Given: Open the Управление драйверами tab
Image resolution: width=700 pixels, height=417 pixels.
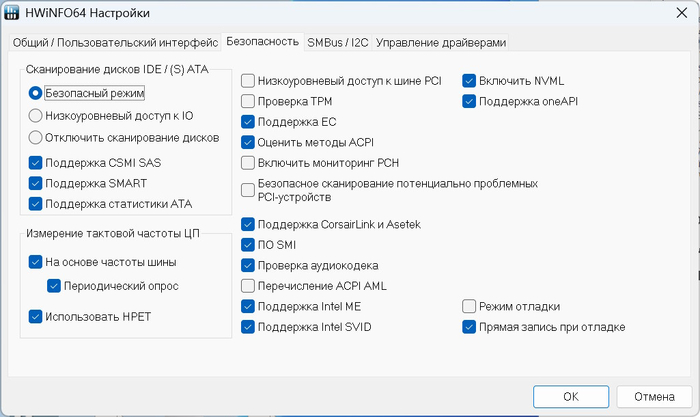Looking at the screenshot, I should click(441, 42).
